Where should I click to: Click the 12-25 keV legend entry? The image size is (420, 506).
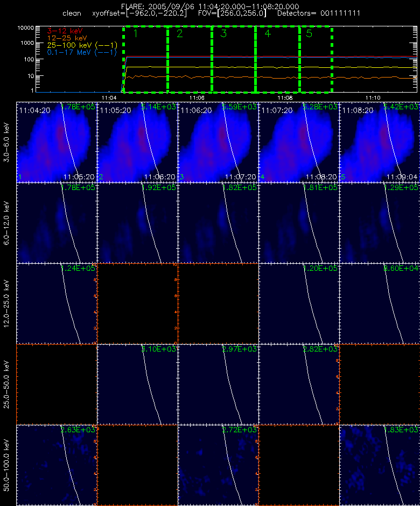(67, 38)
